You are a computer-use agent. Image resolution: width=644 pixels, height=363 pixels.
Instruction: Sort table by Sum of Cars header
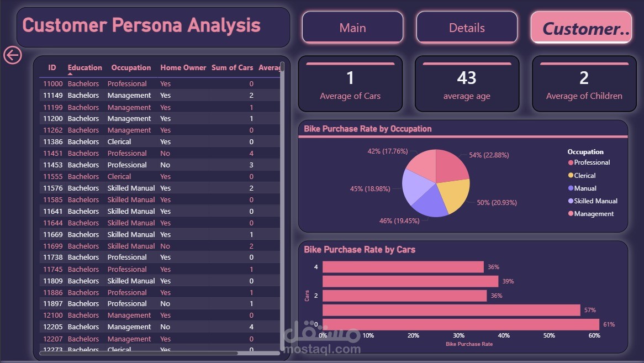[232, 67]
